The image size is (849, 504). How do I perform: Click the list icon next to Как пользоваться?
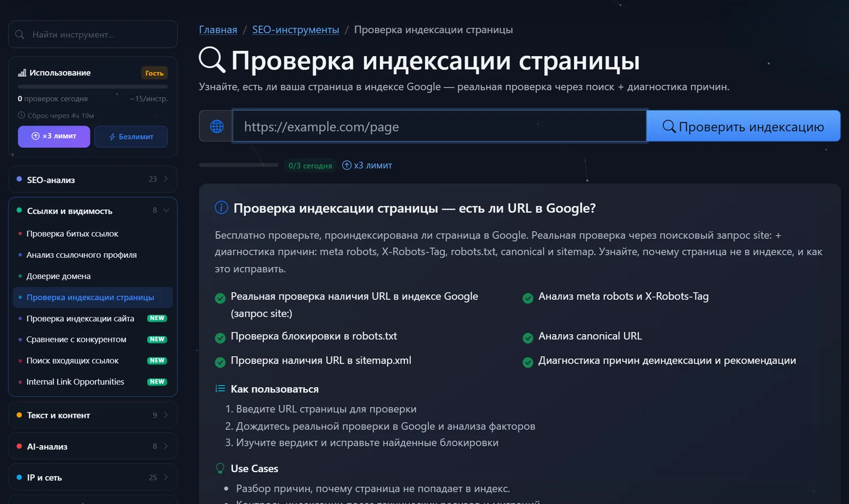point(220,388)
